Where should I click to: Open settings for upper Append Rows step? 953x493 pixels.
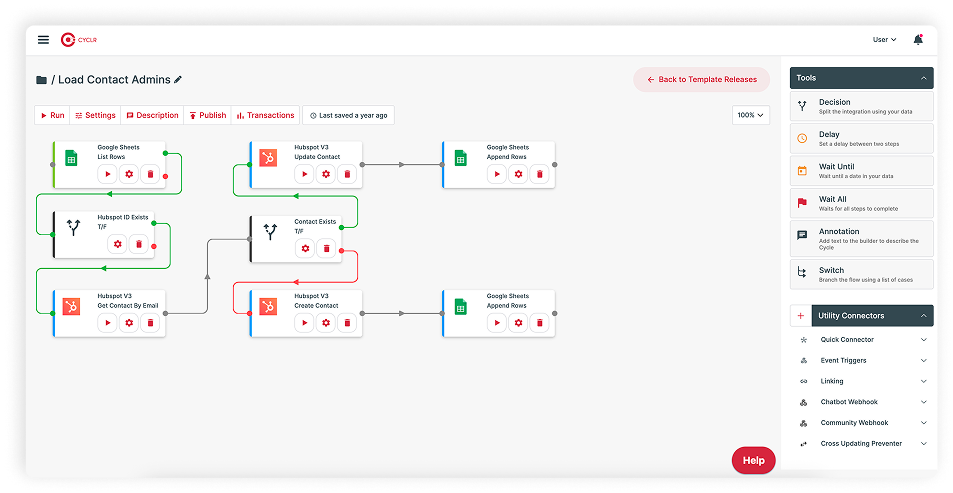(518, 174)
